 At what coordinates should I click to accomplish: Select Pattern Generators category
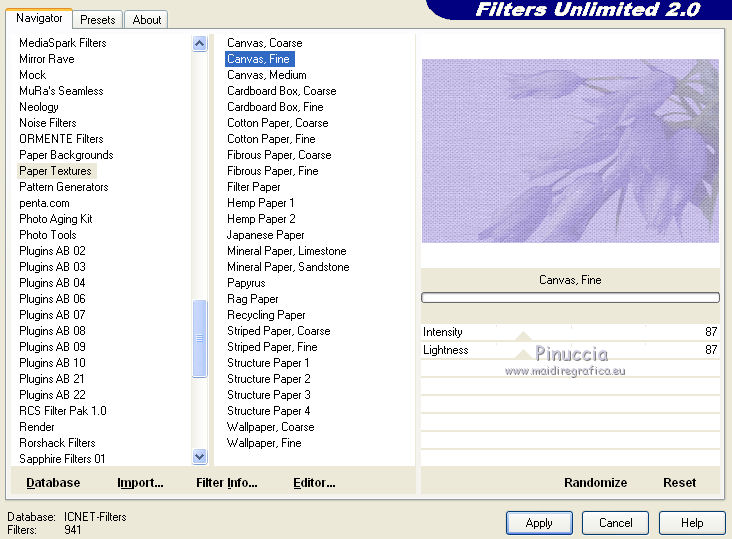(63, 187)
